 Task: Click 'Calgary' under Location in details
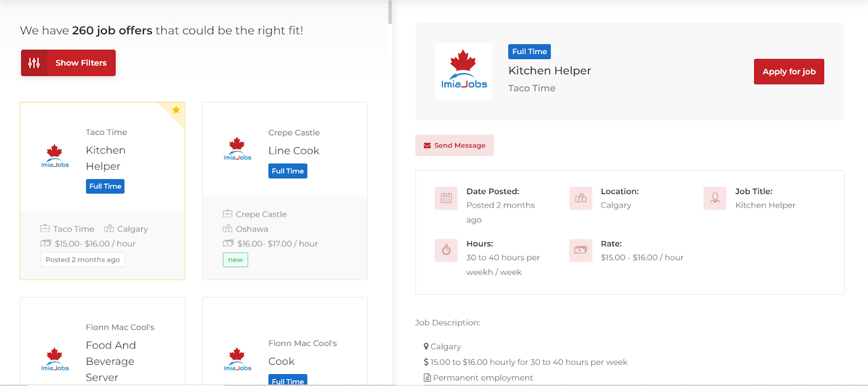pos(616,205)
